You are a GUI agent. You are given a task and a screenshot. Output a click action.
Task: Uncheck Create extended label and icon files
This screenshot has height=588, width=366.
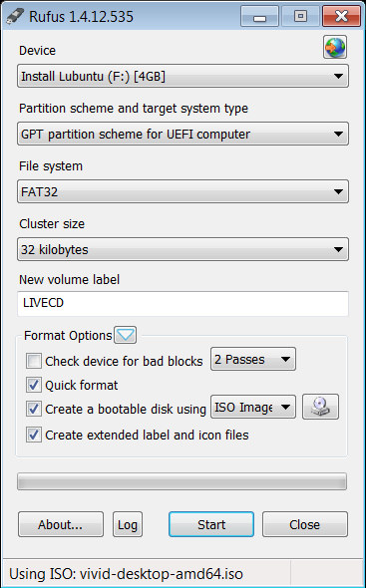pyautogui.click(x=34, y=435)
